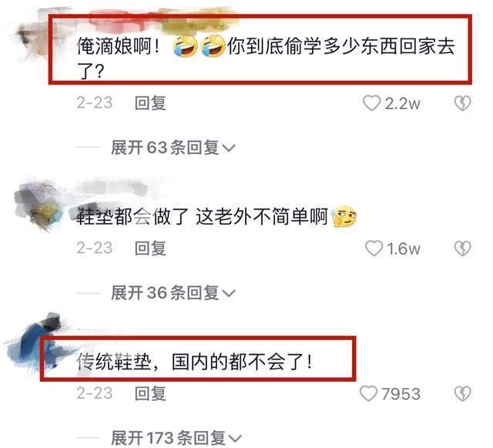Dislike the comment with 1.6w likes
Image resolution: width=493 pixels, height=448 pixels.
462,248
